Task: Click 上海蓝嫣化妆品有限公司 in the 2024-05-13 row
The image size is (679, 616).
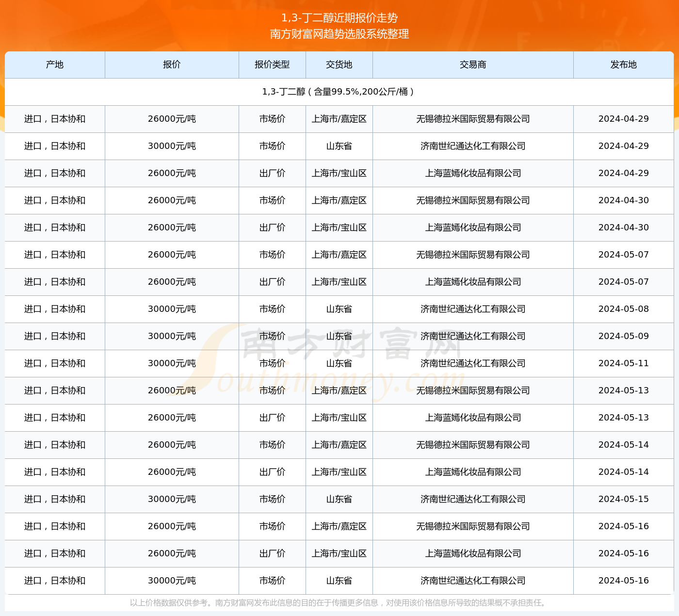Action: tap(473, 418)
